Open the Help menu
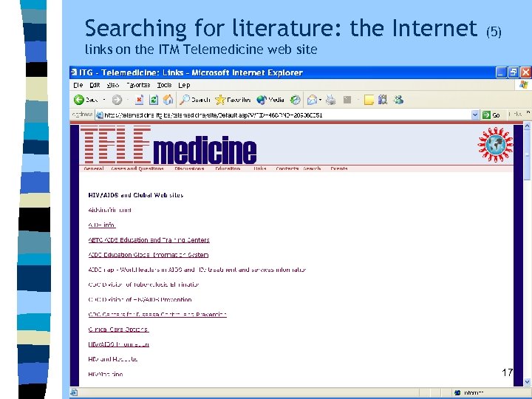Viewport: 532px width, 399px height. 184,85
